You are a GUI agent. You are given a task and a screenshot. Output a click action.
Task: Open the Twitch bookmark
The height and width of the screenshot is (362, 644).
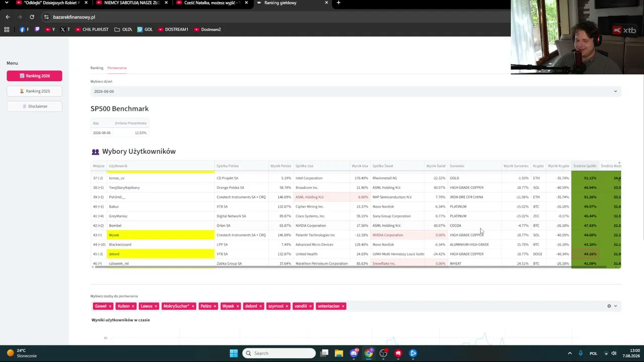click(37, 30)
